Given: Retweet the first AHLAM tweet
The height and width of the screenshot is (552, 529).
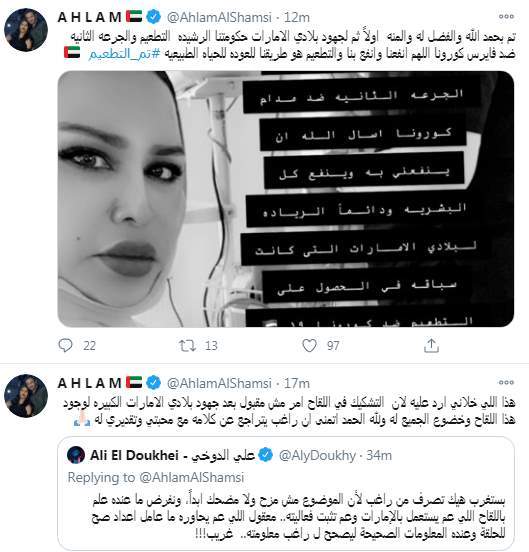Looking at the screenshot, I should pyautogui.click(x=187, y=346).
